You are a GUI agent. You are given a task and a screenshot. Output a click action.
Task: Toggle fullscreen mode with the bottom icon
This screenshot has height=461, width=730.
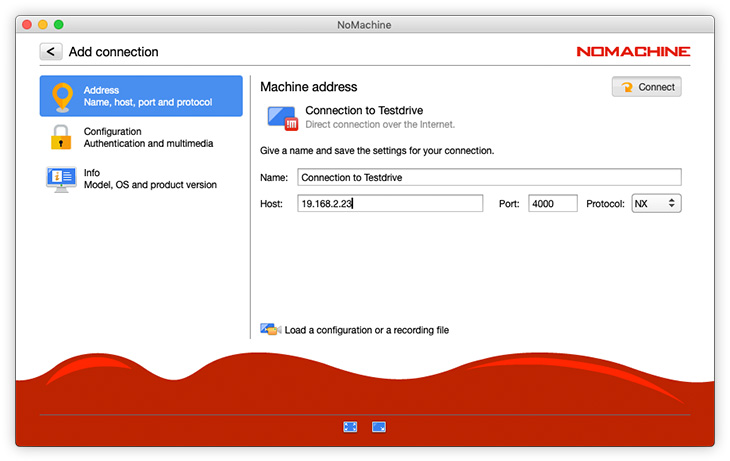350,427
